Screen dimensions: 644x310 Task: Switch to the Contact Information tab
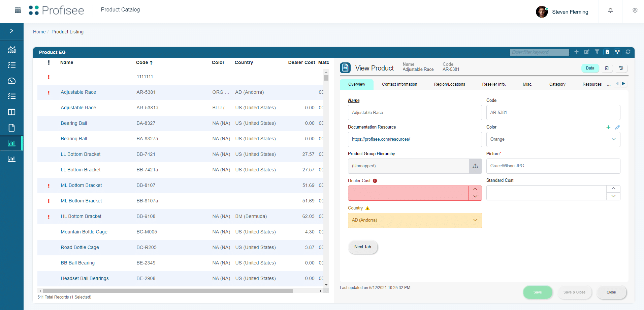point(399,84)
